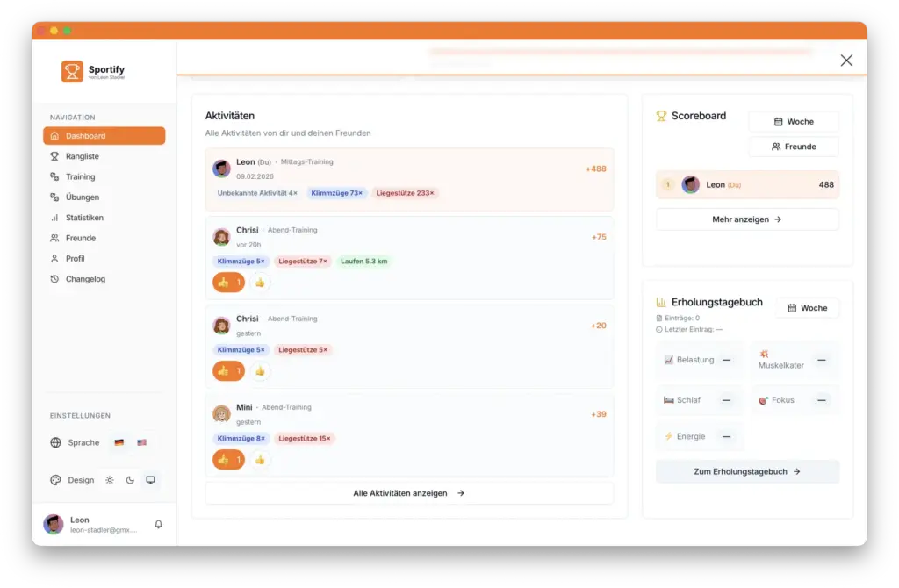Select the US flag language icon
899x588 pixels.
[x=141, y=442]
